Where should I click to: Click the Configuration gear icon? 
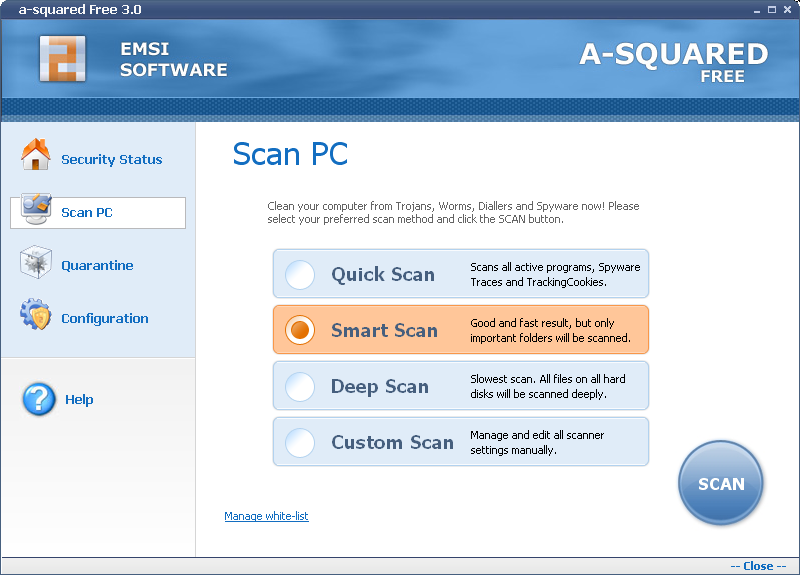click(36, 316)
